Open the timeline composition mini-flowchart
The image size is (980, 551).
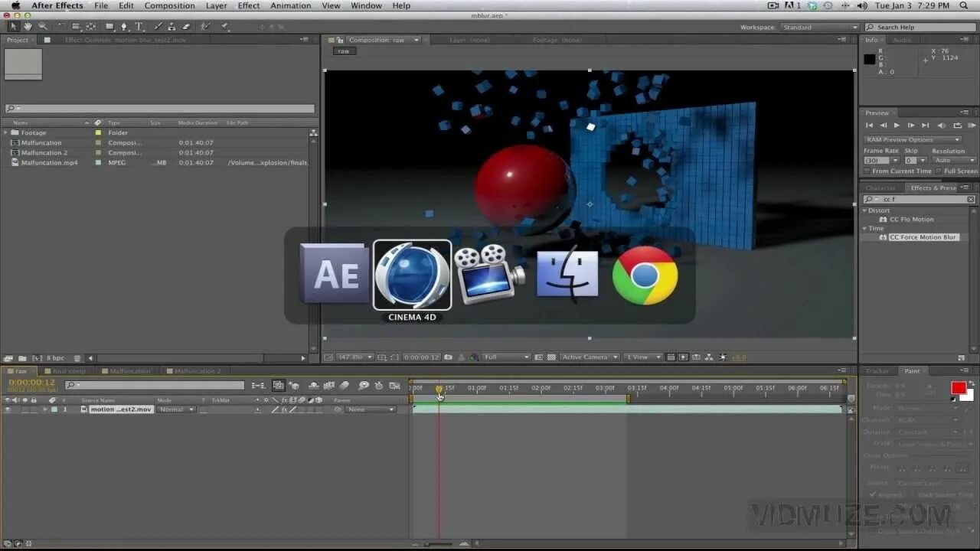click(258, 386)
